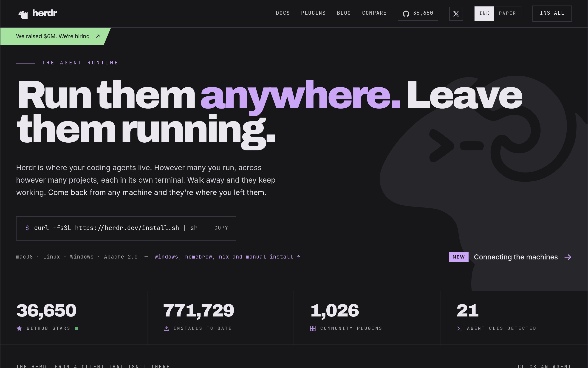Click the paragraph starting Herdr is where
The image size is (588, 368).
click(x=146, y=180)
